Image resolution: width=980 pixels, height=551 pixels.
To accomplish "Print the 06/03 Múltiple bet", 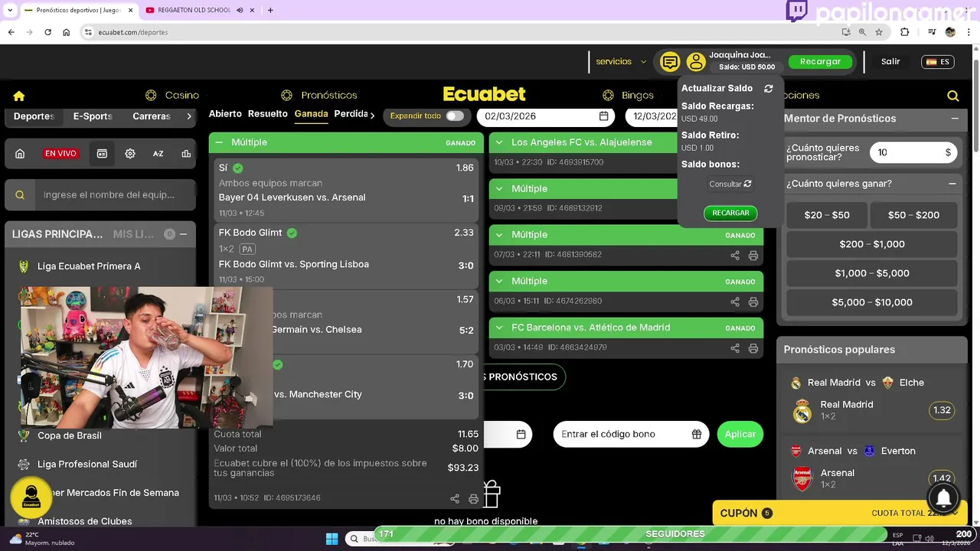I will pyautogui.click(x=753, y=302).
